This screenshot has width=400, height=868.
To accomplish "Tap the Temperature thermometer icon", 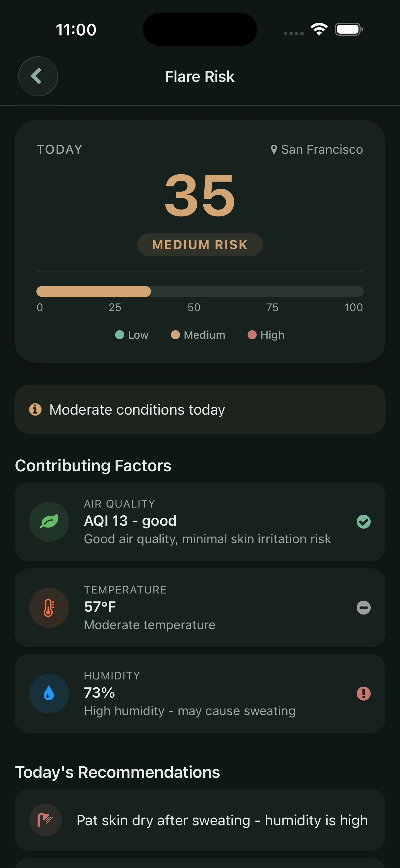I will point(49,607).
